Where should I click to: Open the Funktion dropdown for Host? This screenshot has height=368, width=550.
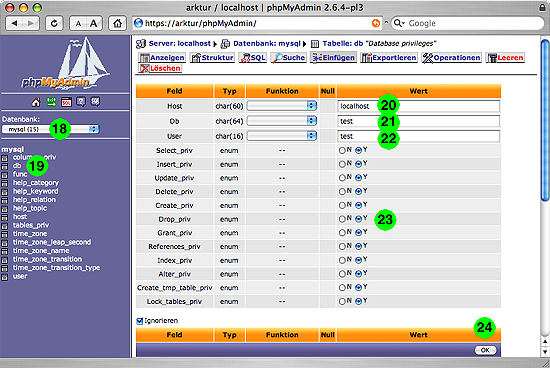point(282,106)
